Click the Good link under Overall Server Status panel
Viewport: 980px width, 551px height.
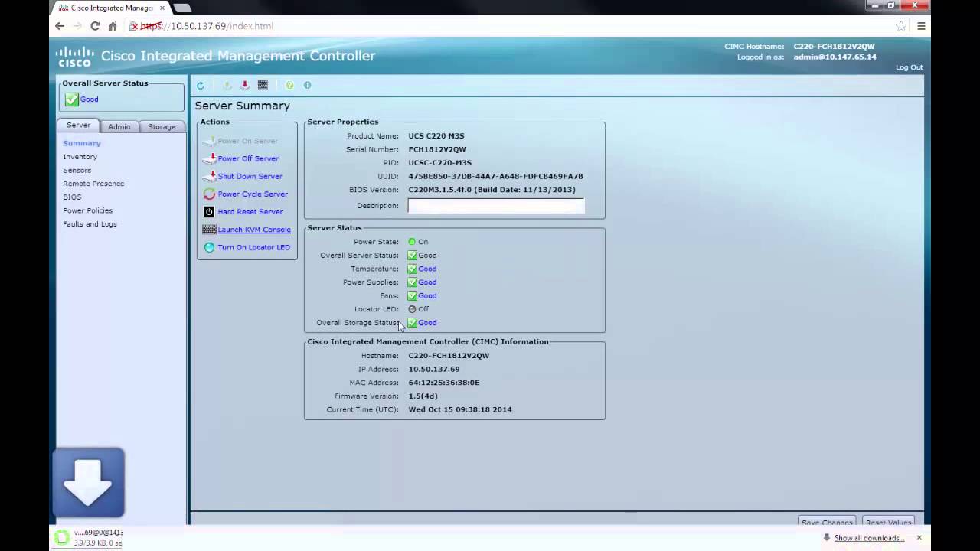click(89, 99)
